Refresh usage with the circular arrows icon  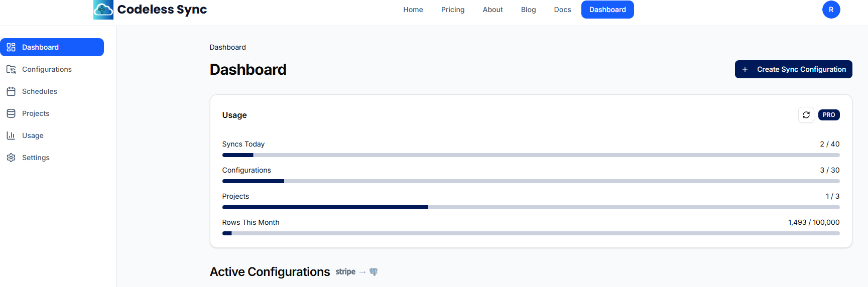[806, 115]
